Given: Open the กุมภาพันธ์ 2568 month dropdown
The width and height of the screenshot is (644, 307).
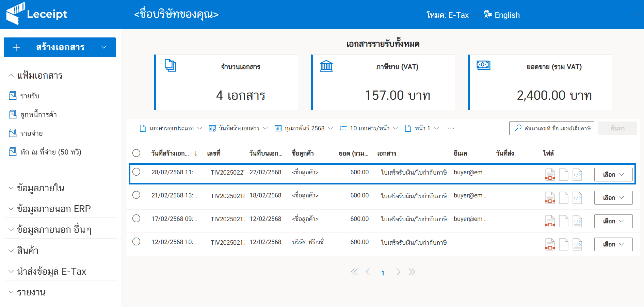Looking at the screenshot, I should 303,128.
